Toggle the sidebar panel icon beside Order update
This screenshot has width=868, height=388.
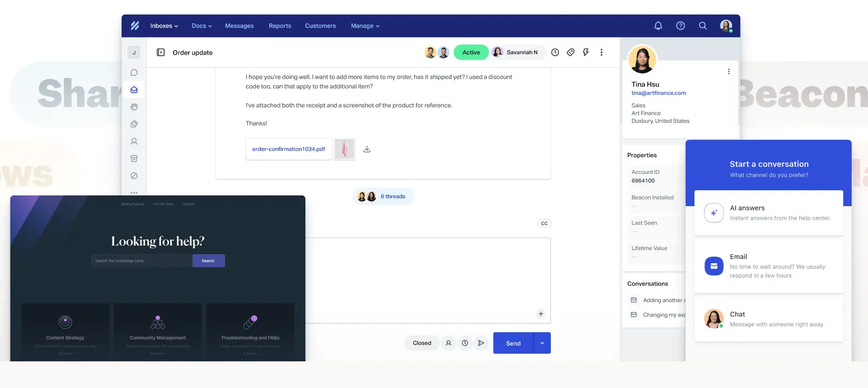click(160, 52)
